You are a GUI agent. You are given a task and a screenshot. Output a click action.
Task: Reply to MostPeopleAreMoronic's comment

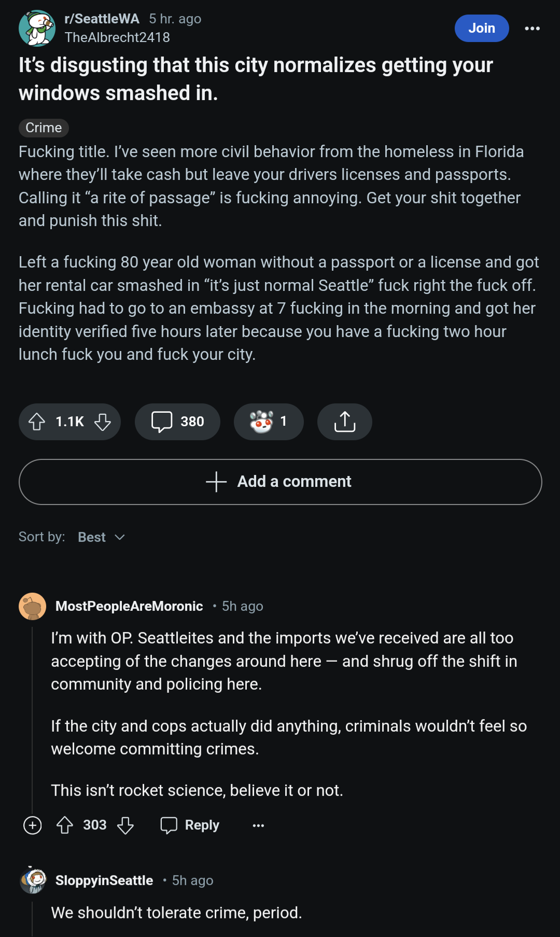click(x=190, y=825)
